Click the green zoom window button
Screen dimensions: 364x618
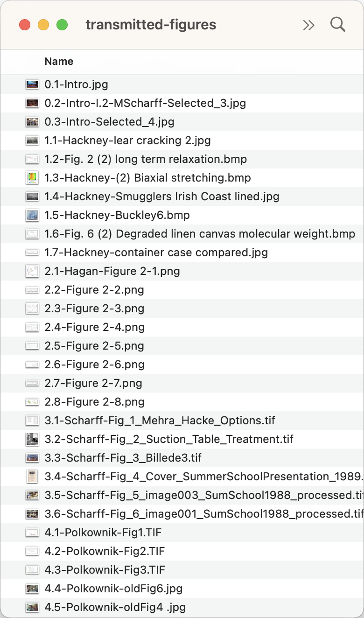click(x=62, y=25)
